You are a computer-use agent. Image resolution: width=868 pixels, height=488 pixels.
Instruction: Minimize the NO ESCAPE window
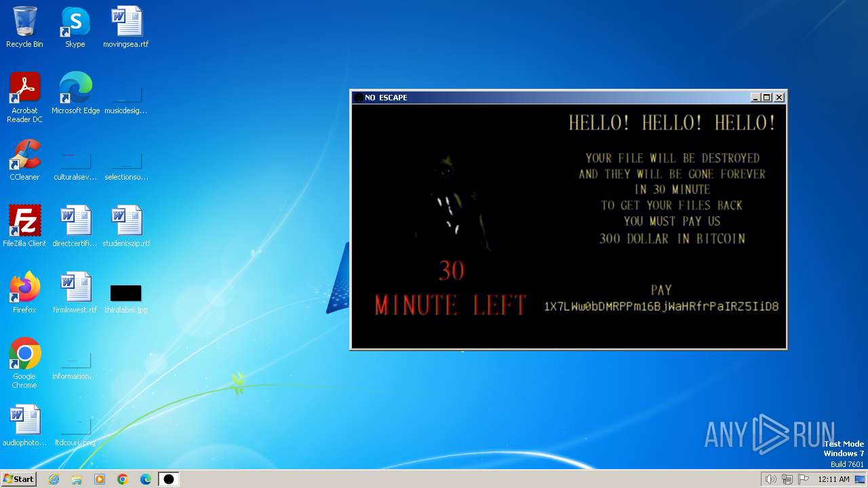pyautogui.click(x=755, y=98)
